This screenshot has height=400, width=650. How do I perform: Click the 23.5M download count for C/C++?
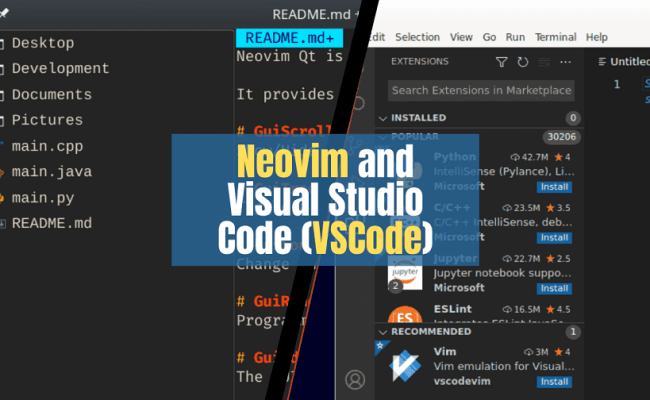pyautogui.click(x=521, y=208)
